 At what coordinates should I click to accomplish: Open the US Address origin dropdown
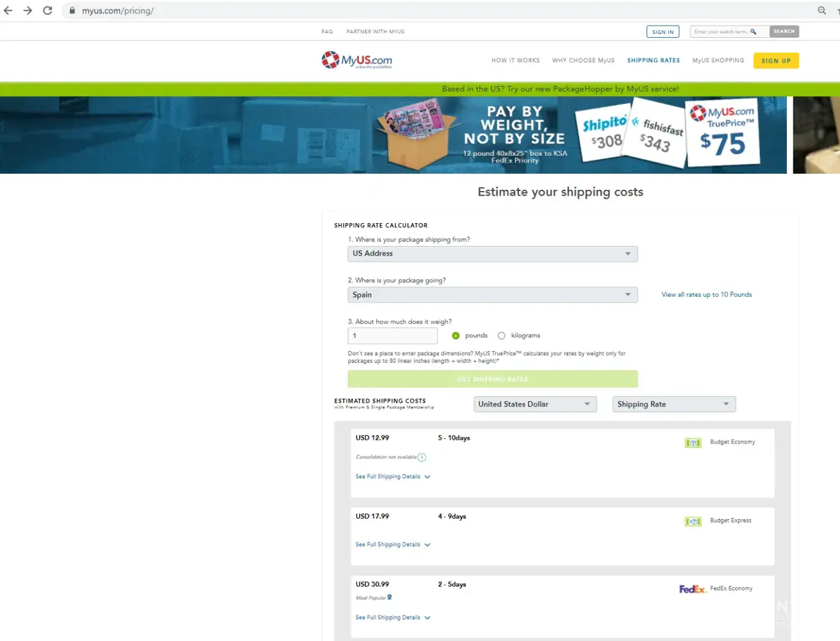coord(492,254)
